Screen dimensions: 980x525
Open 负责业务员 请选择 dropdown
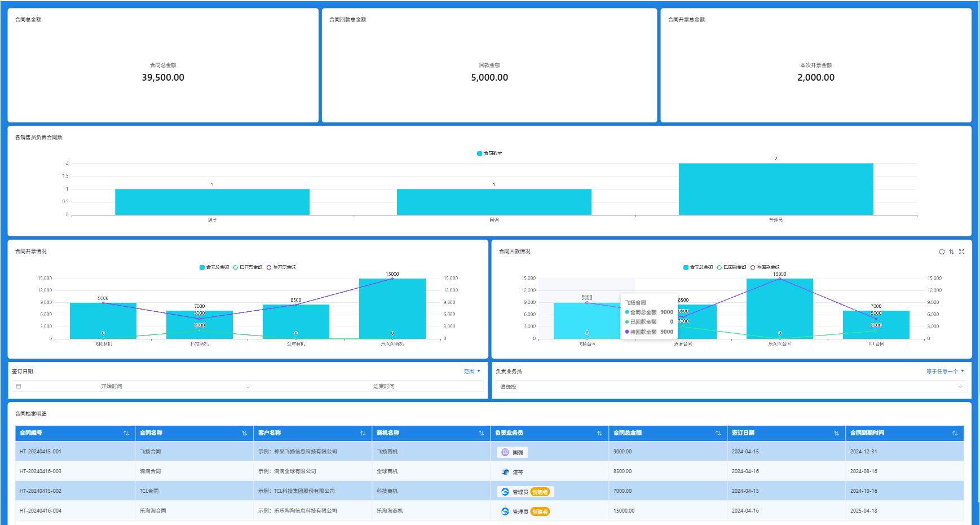(x=731, y=387)
